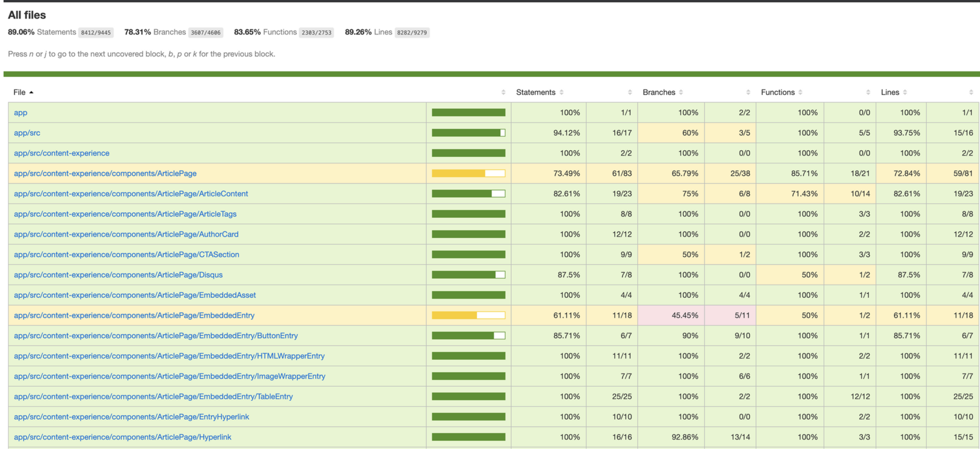Click sort arrow next to File header
This screenshot has height=450, width=980.
click(x=31, y=93)
